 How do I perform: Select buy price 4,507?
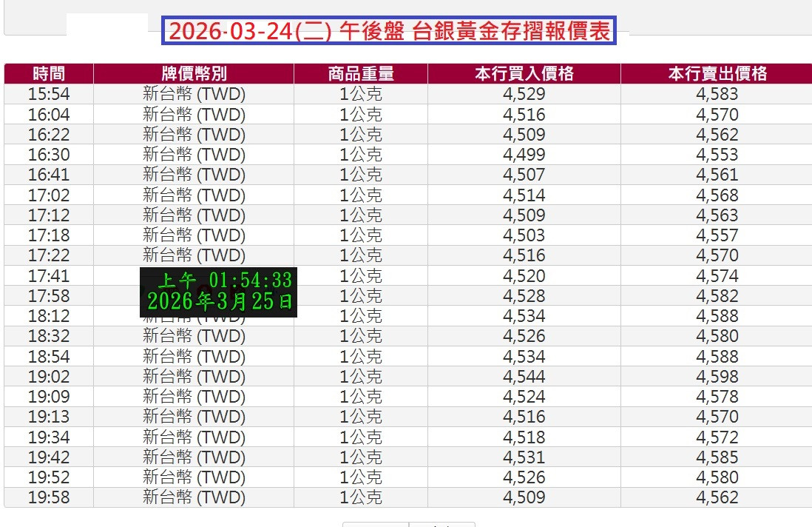tap(524, 175)
